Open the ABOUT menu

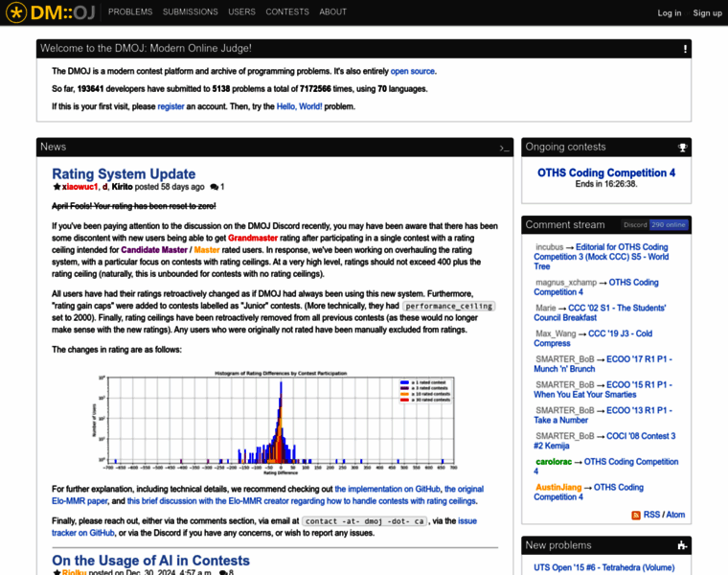coord(332,12)
